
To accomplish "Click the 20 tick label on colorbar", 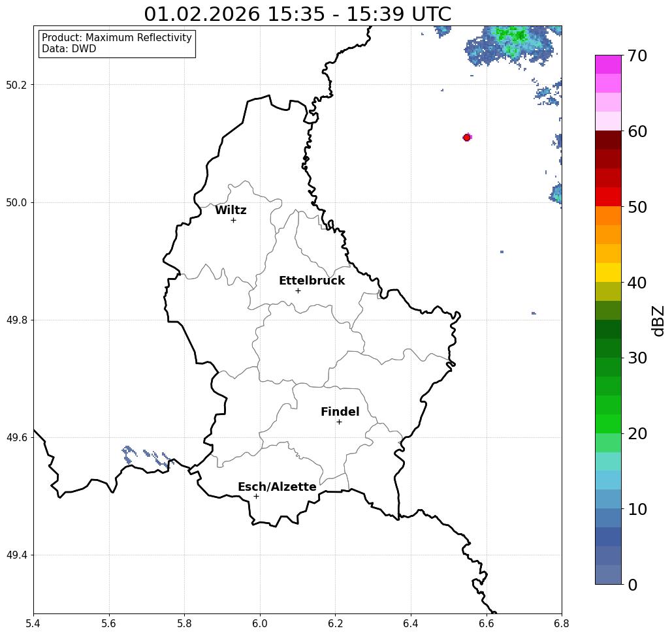I will [637, 434].
